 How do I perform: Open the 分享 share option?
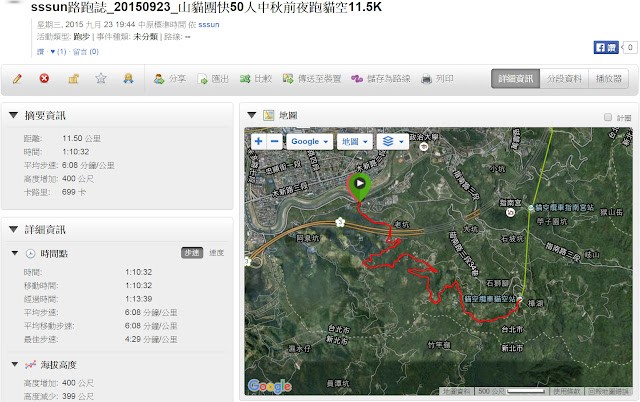click(x=170, y=79)
